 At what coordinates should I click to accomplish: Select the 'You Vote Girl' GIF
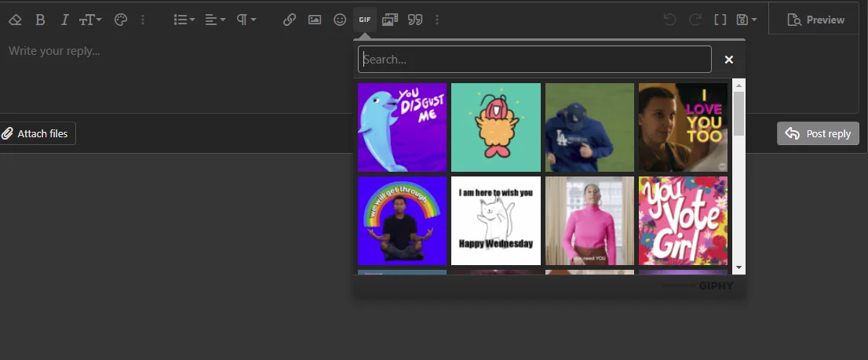click(x=683, y=220)
